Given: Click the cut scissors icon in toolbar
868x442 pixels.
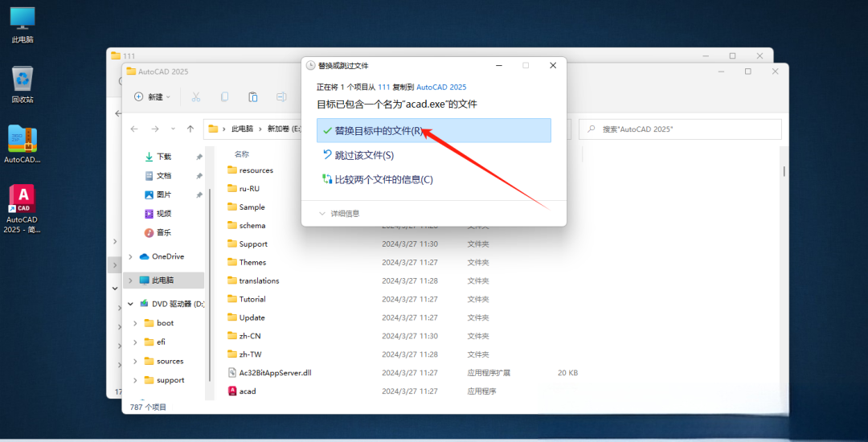Looking at the screenshot, I should (195, 96).
